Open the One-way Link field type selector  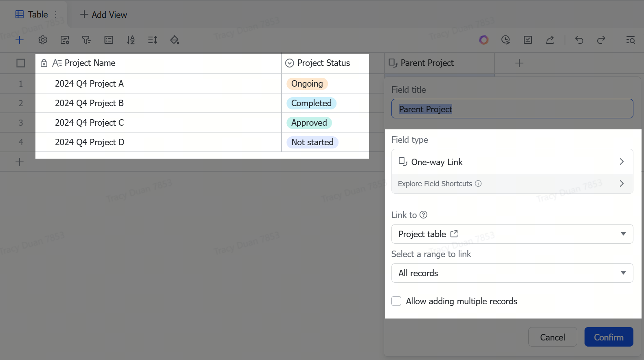tap(512, 162)
